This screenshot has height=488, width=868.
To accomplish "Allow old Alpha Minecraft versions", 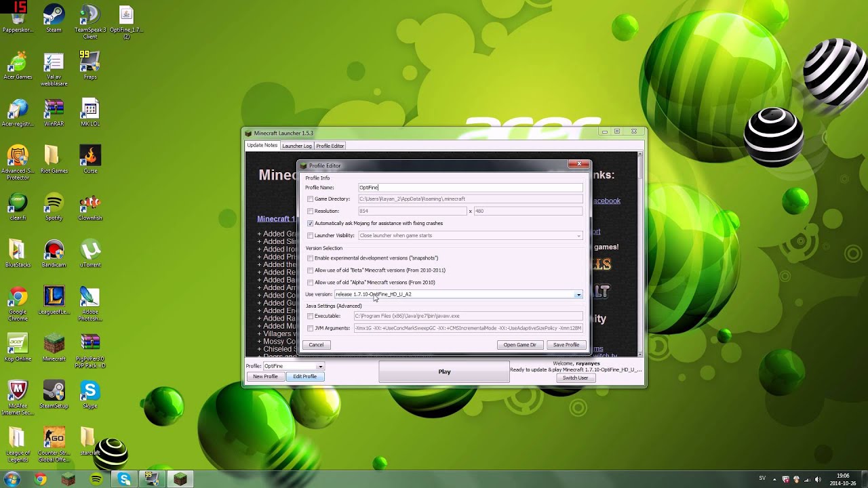I will (x=310, y=283).
